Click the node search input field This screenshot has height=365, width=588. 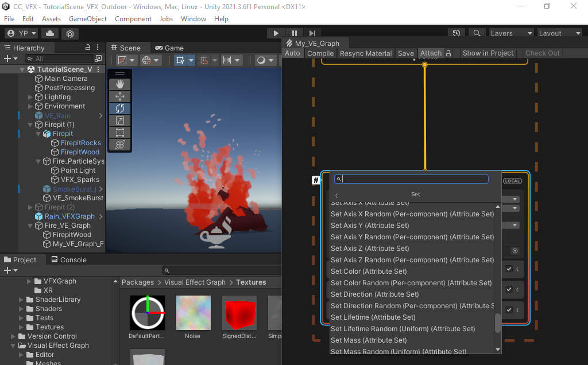tap(411, 179)
